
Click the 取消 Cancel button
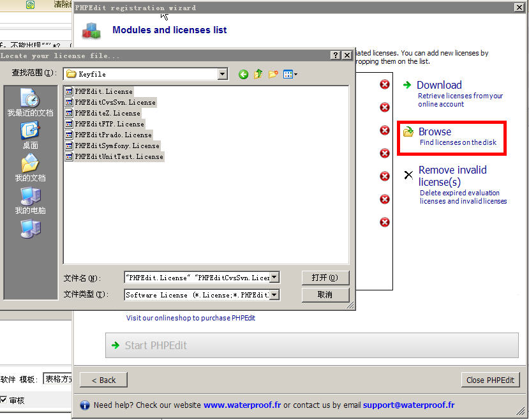coord(325,295)
